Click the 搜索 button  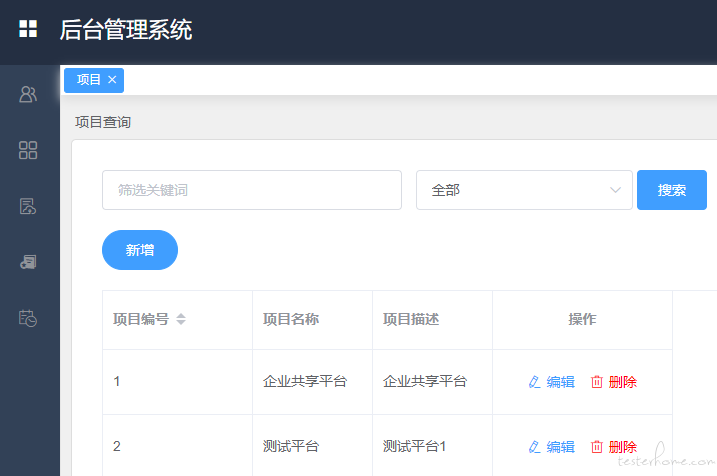672,190
